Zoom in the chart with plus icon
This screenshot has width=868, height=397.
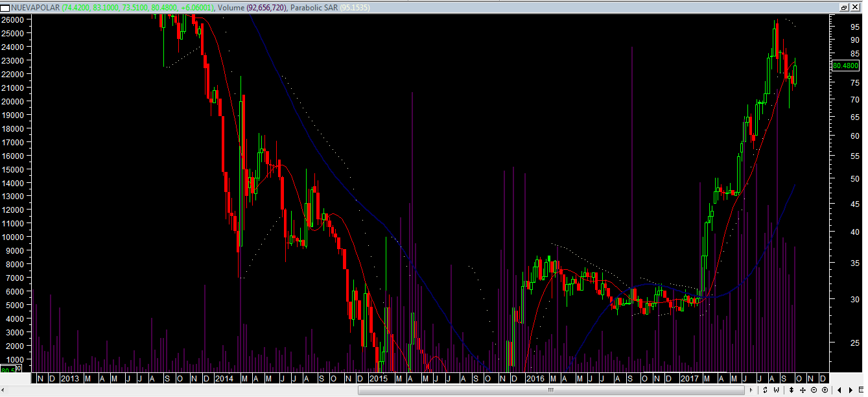pos(824,390)
